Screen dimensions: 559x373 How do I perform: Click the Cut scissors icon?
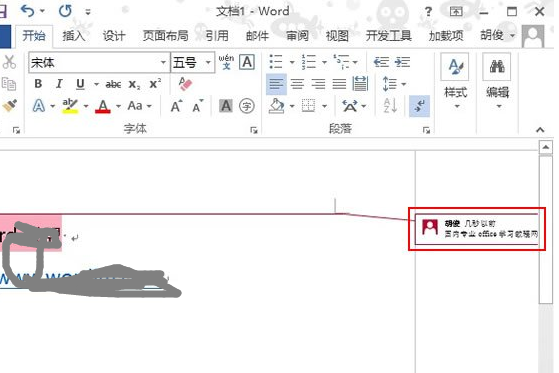[x=9, y=62]
